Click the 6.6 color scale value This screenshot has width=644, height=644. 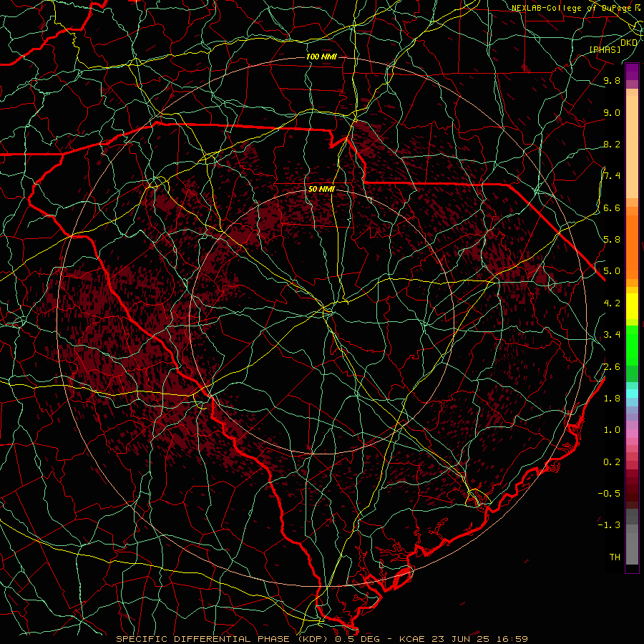coord(612,208)
